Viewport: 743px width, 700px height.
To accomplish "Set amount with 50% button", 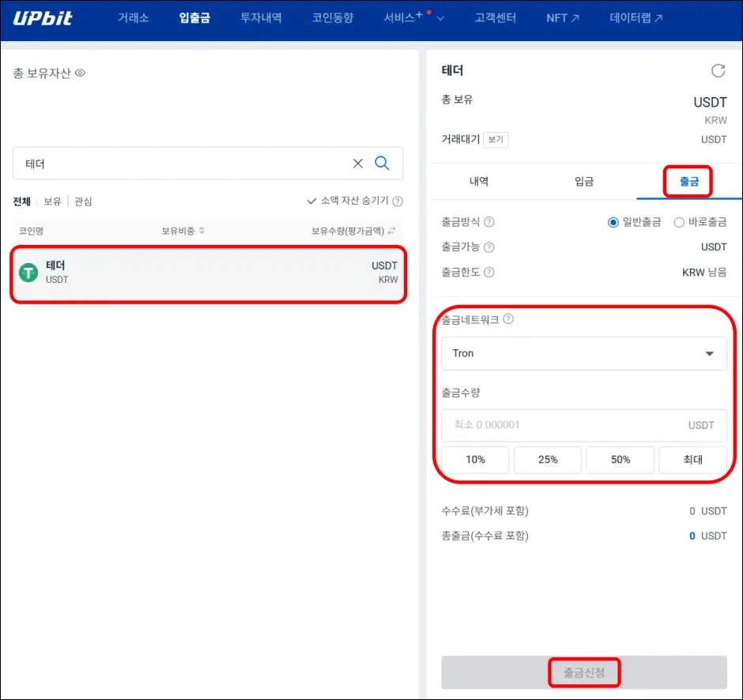I will tap(620, 459).
